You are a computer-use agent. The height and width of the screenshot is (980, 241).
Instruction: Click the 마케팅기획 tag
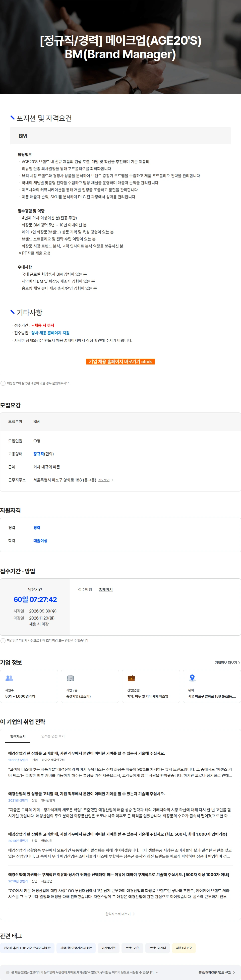[x=108, y=948]
